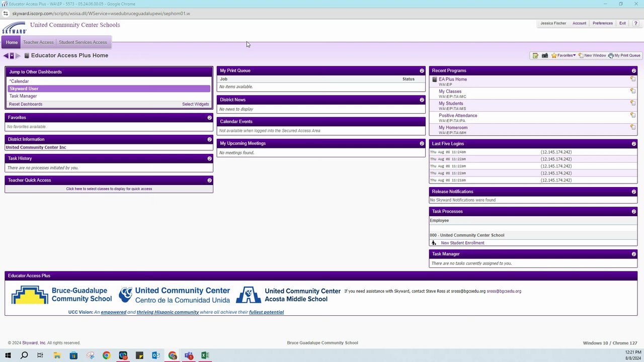The height and width of the screenshot is (362, 644).
Task: Open EA Plus Home recent program
Action: coord(453,79)
